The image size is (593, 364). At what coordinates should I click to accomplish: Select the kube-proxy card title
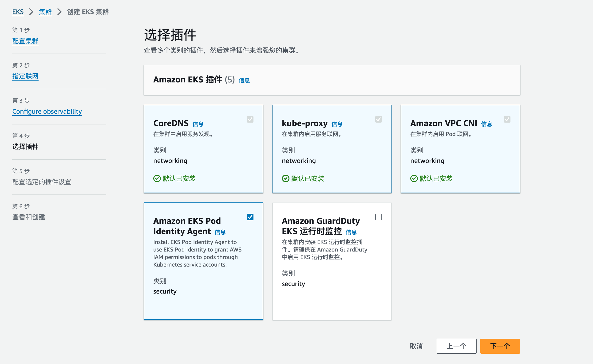(x=305, y=123)
